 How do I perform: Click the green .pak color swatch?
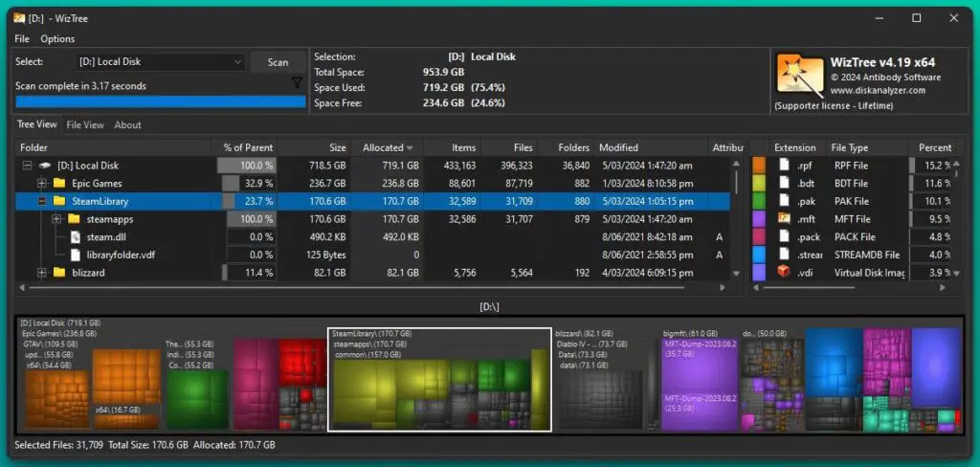(759, 201)
